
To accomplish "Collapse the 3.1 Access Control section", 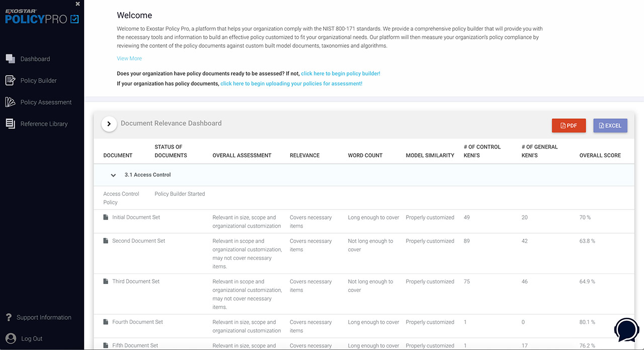I will [113, 175].
